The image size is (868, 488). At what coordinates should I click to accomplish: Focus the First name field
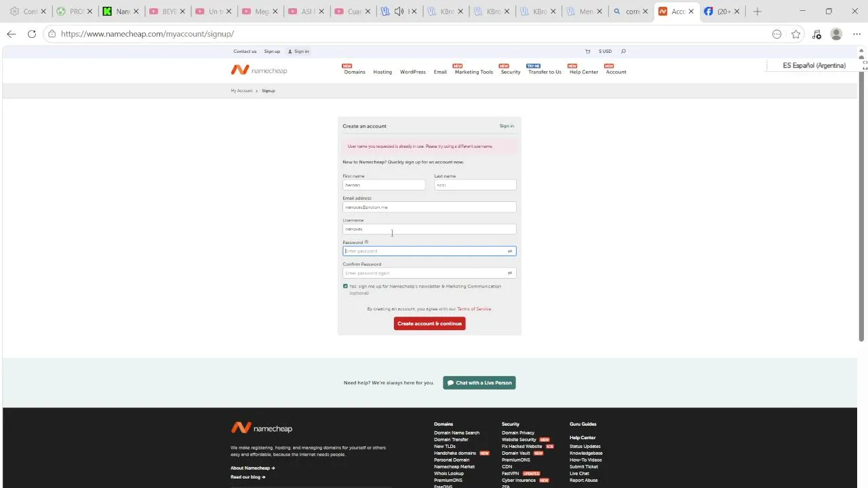click(x=384, y=185)
